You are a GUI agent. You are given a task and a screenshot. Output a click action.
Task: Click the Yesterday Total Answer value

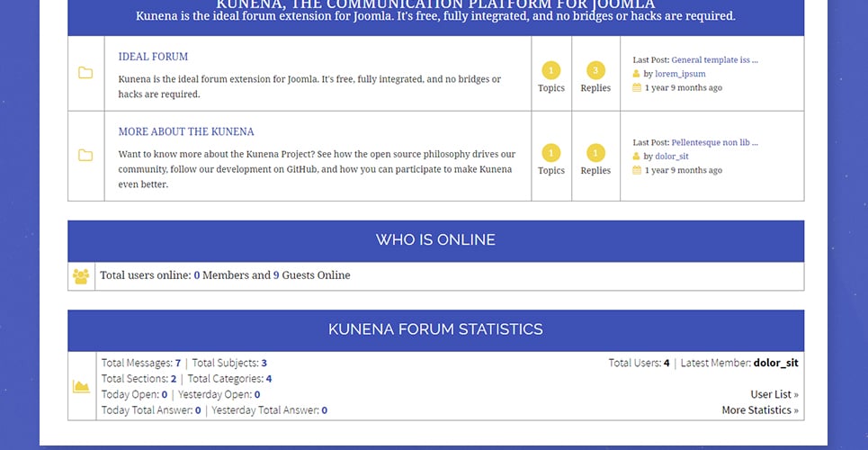pyautogui.click(x=325, y=410)
